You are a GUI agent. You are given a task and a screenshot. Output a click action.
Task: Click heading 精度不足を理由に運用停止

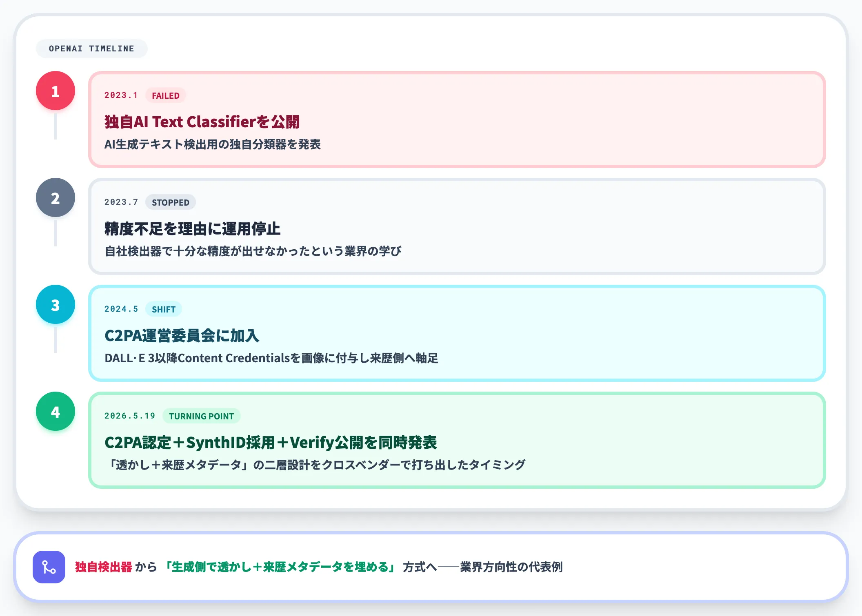click(x=193, y=228)
